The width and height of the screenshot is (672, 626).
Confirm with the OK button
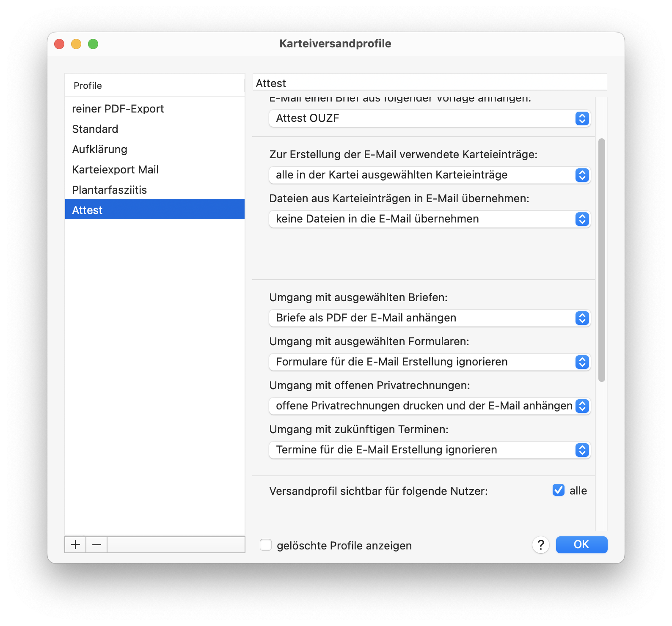point(581,545)
